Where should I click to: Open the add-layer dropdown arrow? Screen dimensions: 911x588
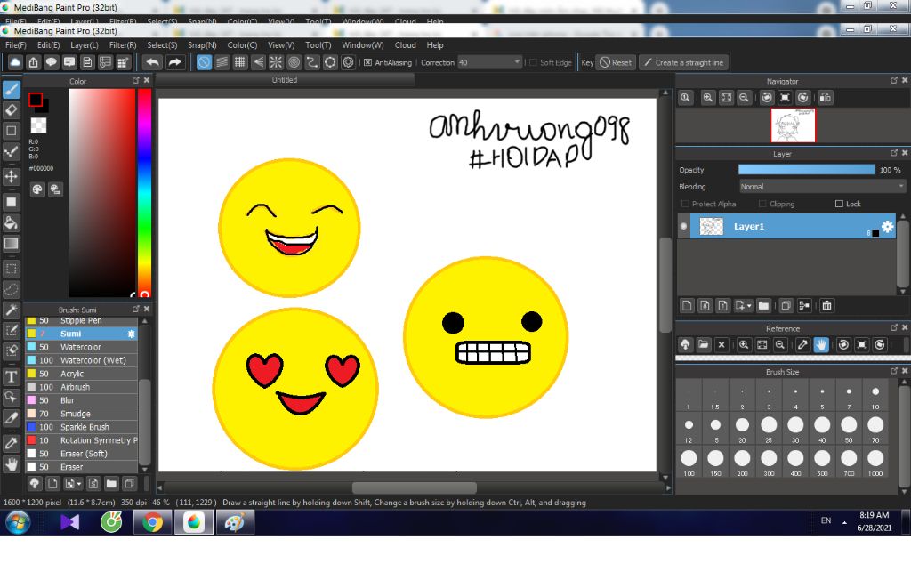pyautogui.click(x=749, y=306)
